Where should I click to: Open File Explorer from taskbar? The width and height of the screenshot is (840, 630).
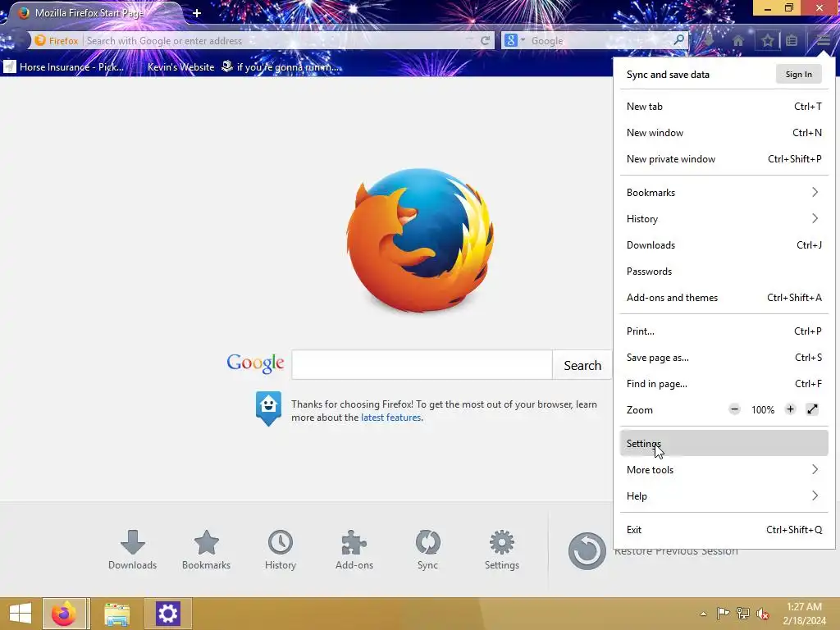116,614
